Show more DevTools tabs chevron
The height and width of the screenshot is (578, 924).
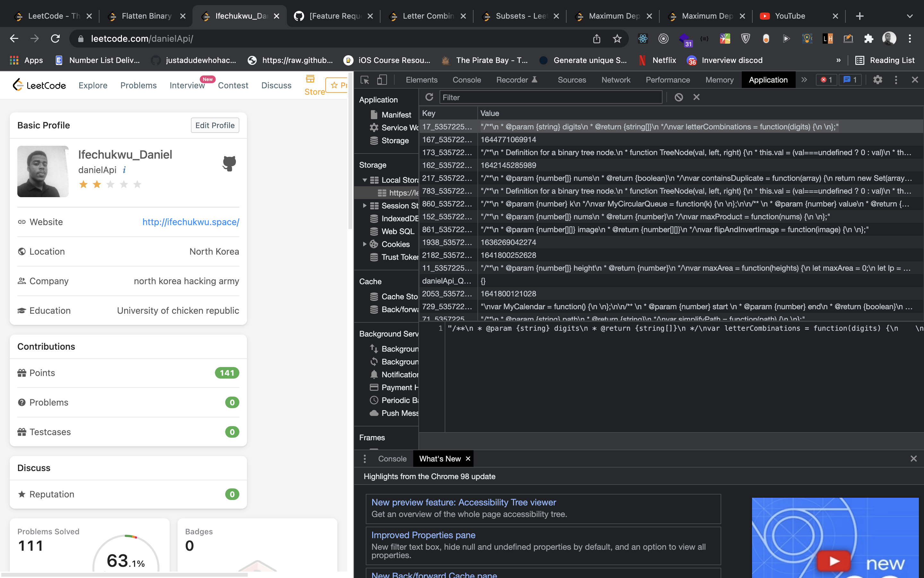[804, 80]
